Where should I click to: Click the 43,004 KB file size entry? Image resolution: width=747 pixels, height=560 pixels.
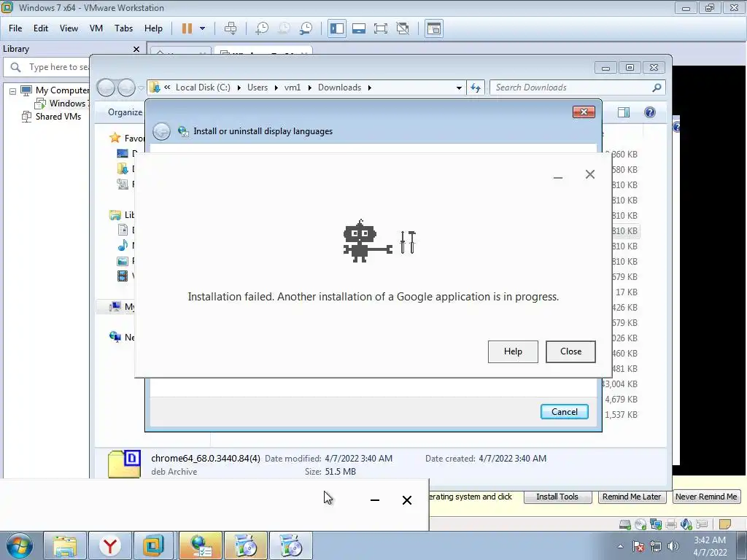[x=619, y=384]
